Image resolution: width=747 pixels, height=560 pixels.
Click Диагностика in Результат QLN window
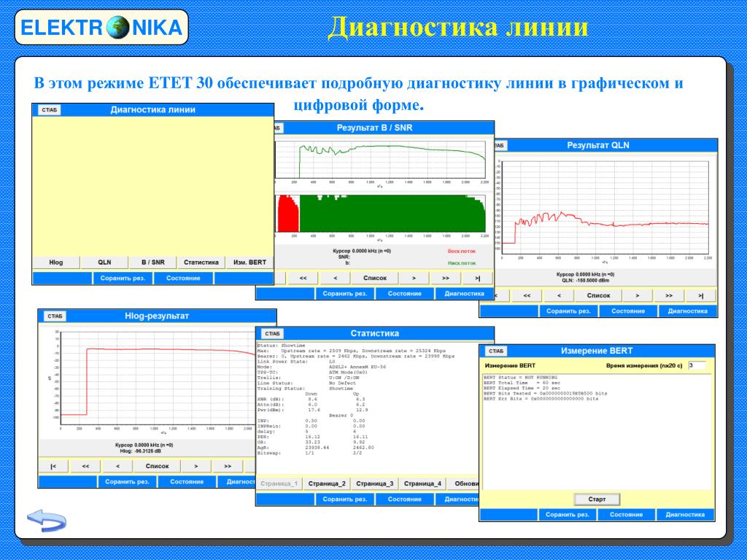click(x=687, y=311)
